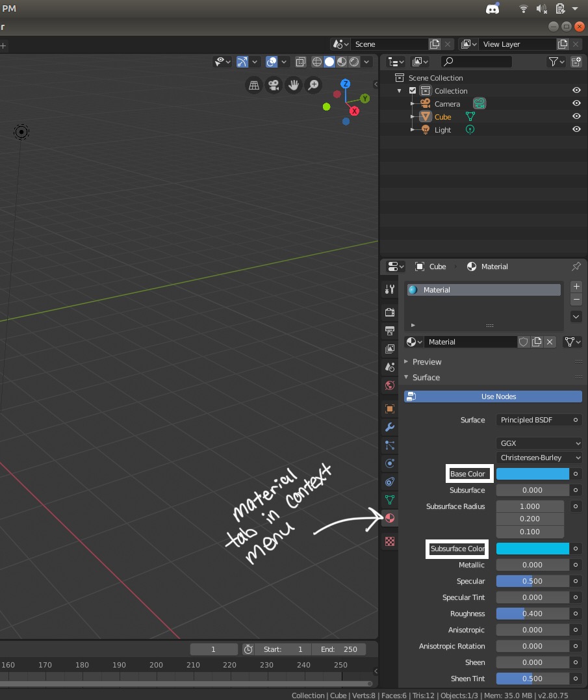Uncheck the Collection exclude checkbox
Viewport: 588px width, 700px height.
tap(413, 90)
